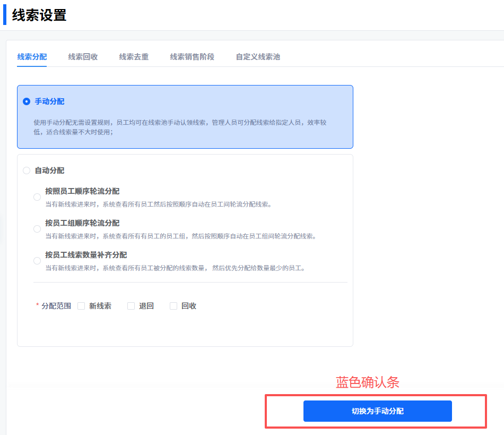The width and height of the screenshot is (504, 435).
Task: Click description text under 按员工组顺序轮流分配
Action: [180, 236]
